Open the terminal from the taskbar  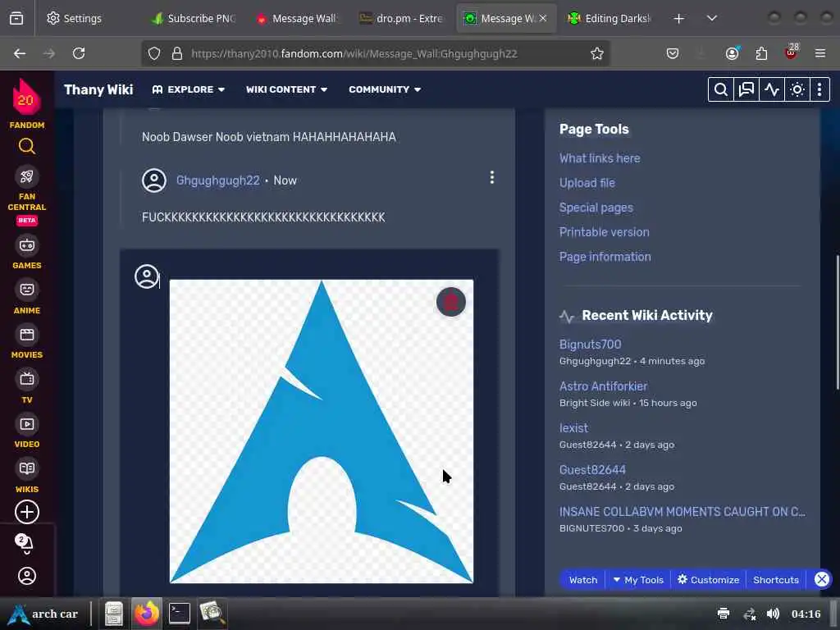(180, 614)
